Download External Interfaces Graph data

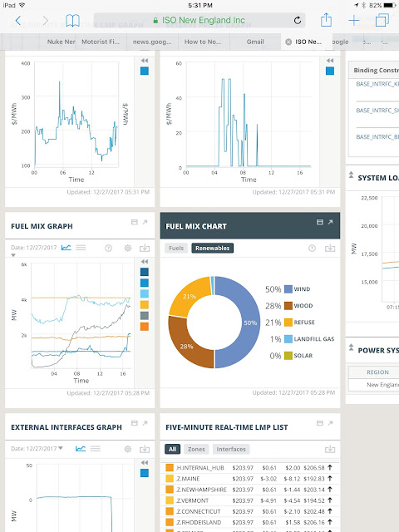tap(145, 449)
